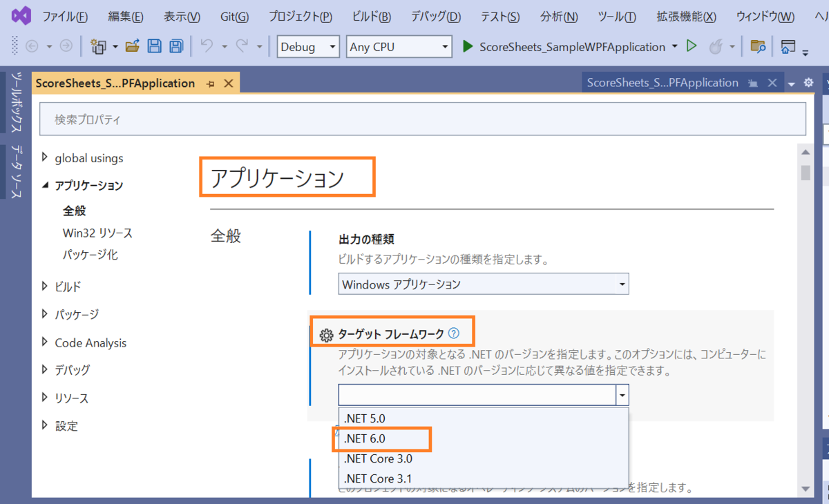Pin the active ScoreSheets tab
829x504 pixels.
211,84
